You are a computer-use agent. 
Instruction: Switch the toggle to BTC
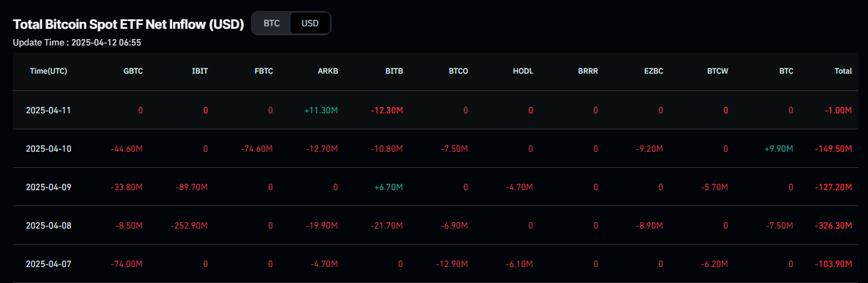click(271, 23)
